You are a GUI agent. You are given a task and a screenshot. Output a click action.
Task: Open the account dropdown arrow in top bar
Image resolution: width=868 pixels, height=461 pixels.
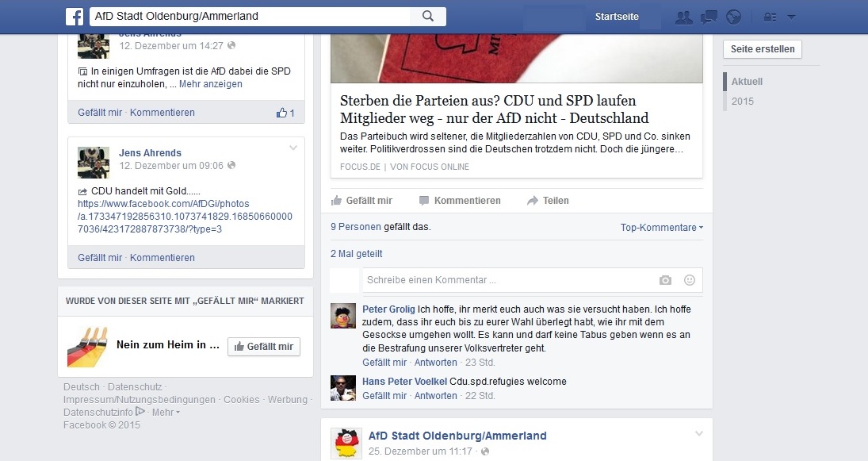791,17
